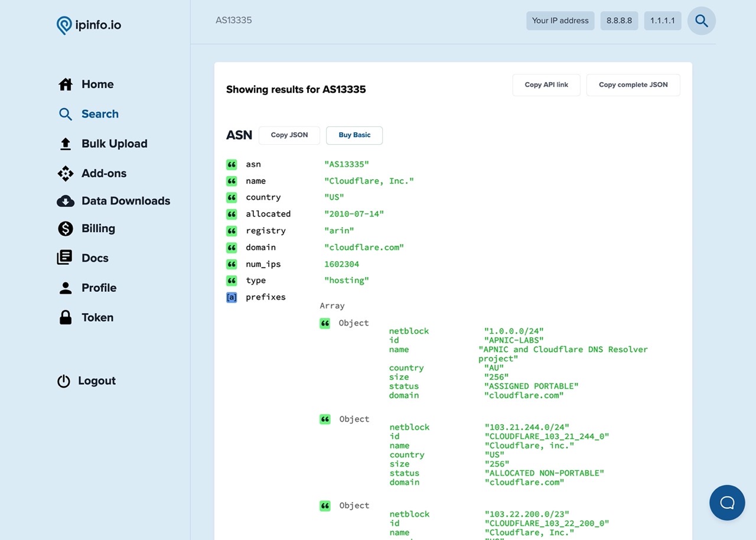The width and height of the screenshot is (756, 540).
Task: Open Billing page
Action: 98,229
